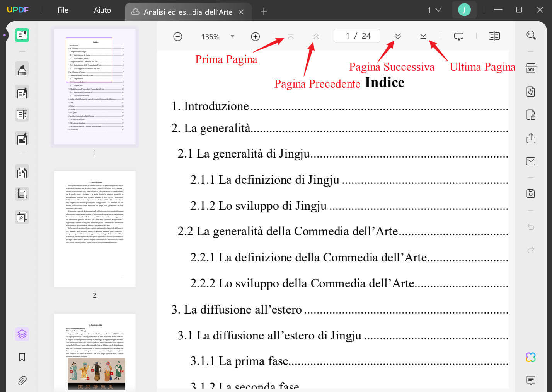Click '2.2 La generalità della Commedia dell'Arte'
Image resolution: width=552 pixels, height=392 pixels.
tap(343, 231)
